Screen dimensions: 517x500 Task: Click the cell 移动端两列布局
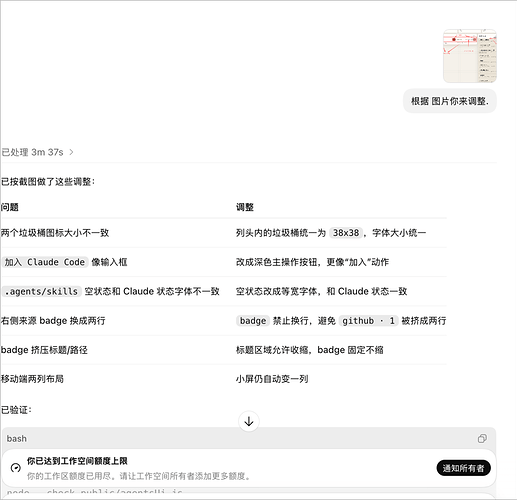point(32,379)
